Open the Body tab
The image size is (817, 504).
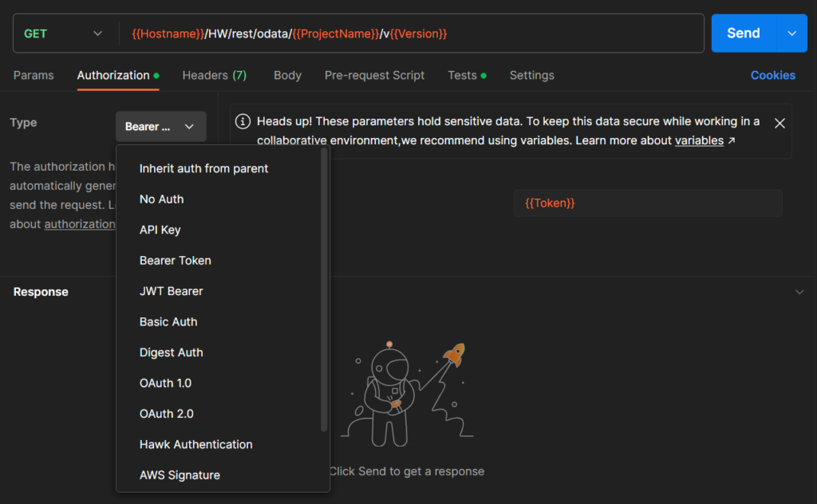pos(287,75)
